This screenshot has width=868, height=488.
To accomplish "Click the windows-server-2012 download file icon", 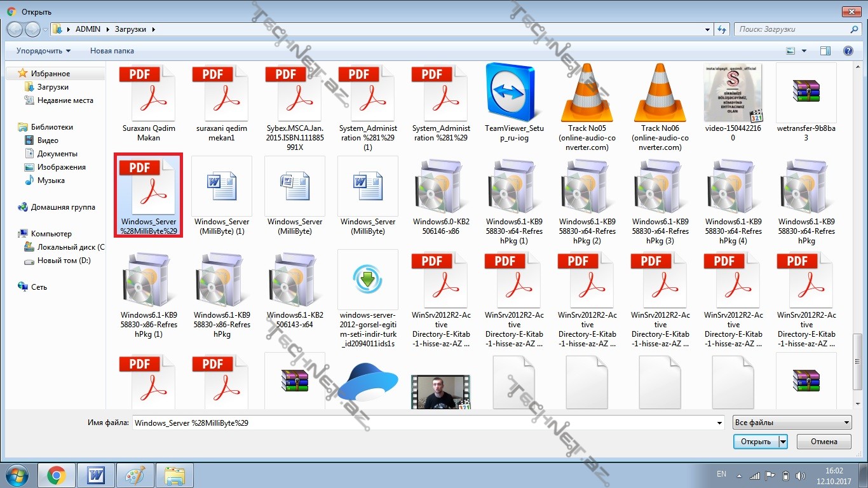I will [x=368, y=279].
